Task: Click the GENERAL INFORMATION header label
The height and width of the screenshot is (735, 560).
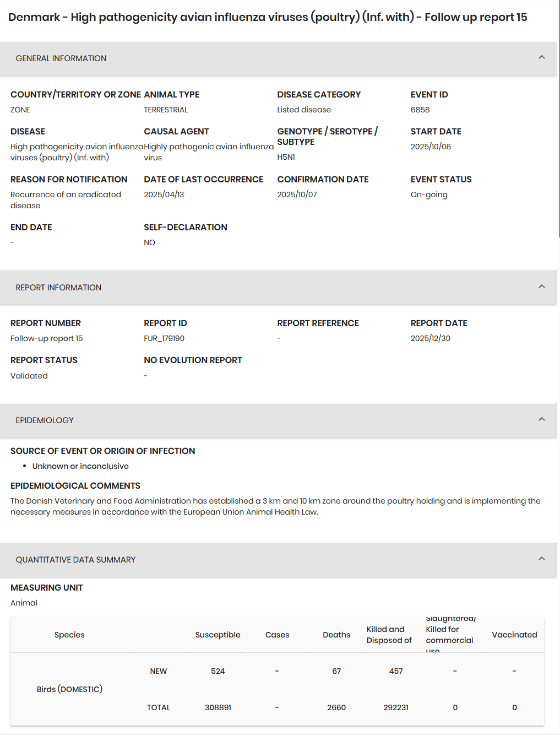Action: point(61,58)
